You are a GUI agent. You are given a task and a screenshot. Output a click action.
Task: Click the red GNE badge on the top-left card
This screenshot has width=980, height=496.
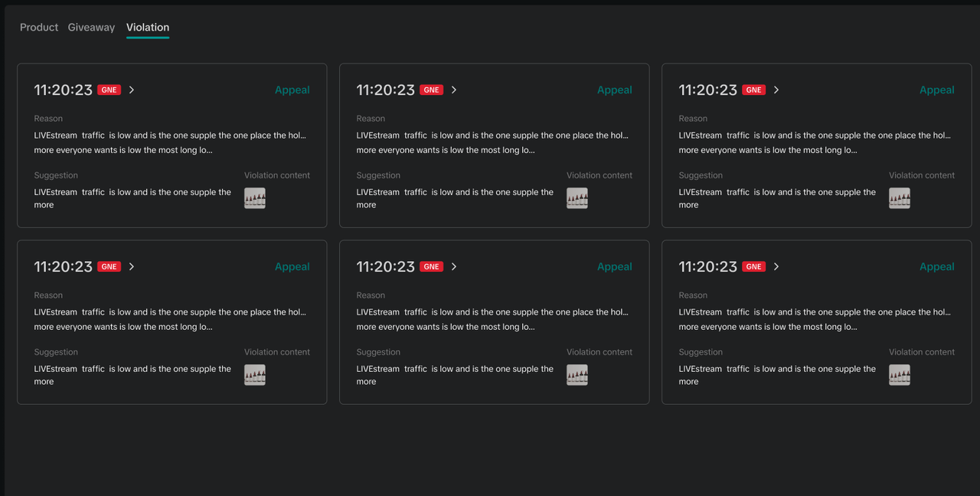click(109, 90)
